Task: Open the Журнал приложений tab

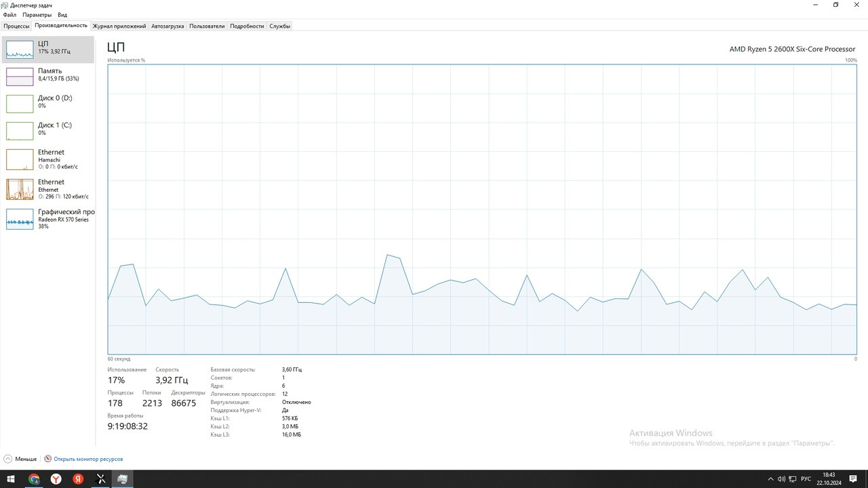Action: [119, 26]
